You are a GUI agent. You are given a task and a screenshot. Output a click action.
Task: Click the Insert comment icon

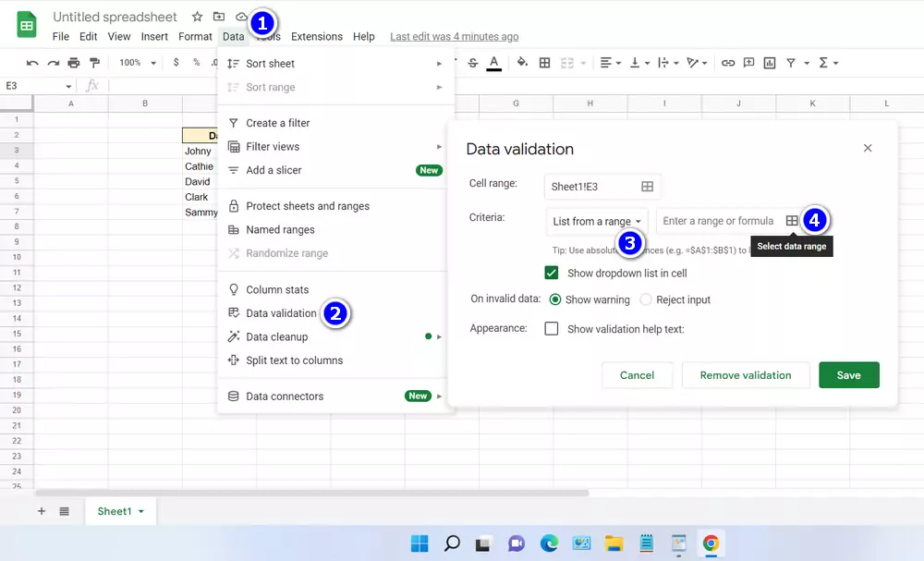pyautogui.click(x=748, y=63)
